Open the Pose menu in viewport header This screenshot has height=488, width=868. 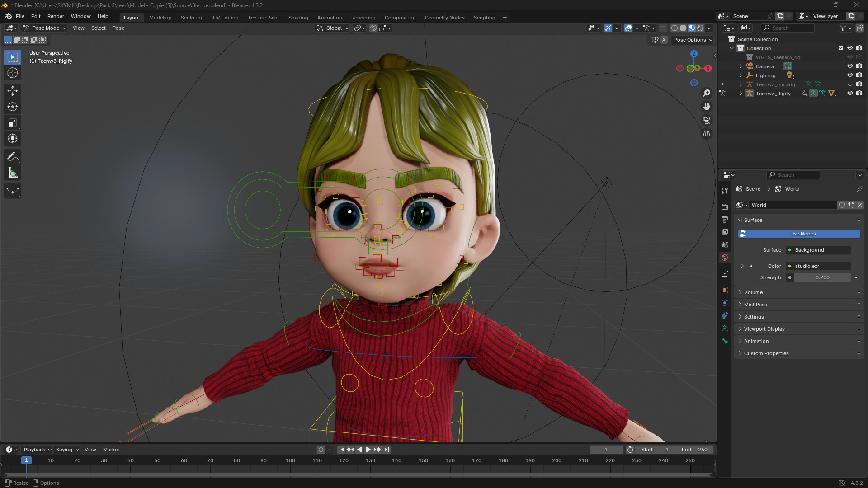[118, 28]
